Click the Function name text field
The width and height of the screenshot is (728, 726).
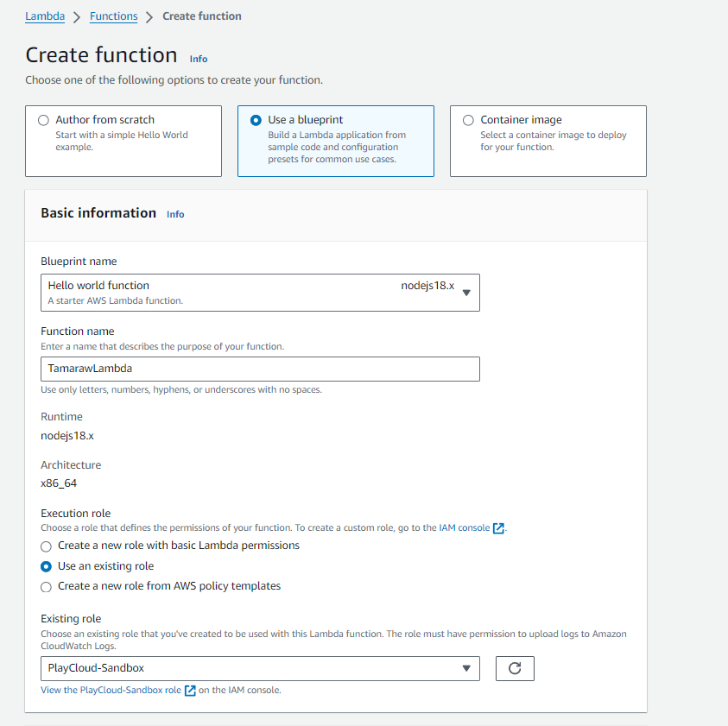[260, 369]
